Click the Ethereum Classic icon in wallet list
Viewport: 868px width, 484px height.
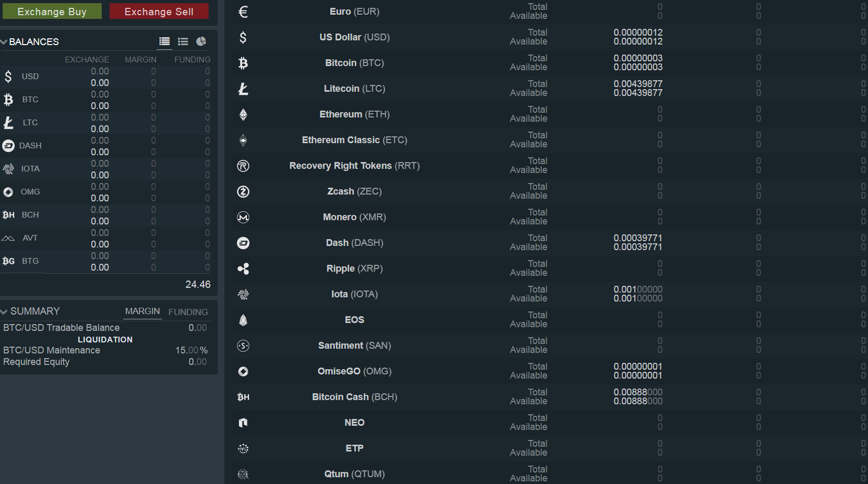[x=243, y=140]
